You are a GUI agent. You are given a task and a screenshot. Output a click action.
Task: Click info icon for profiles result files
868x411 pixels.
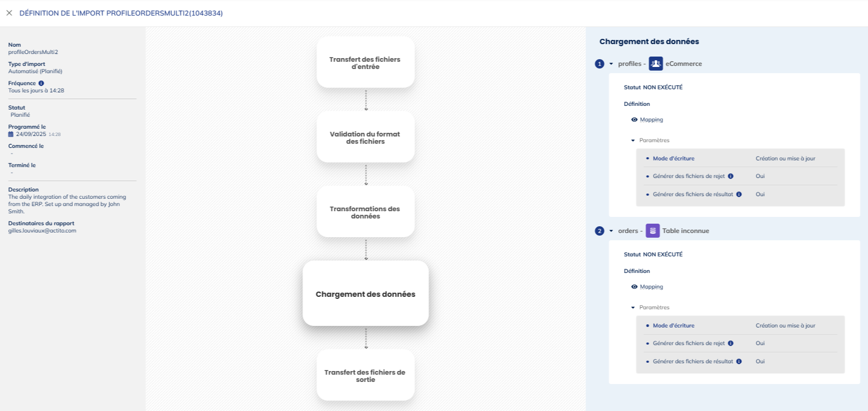(x=739, y=195)
